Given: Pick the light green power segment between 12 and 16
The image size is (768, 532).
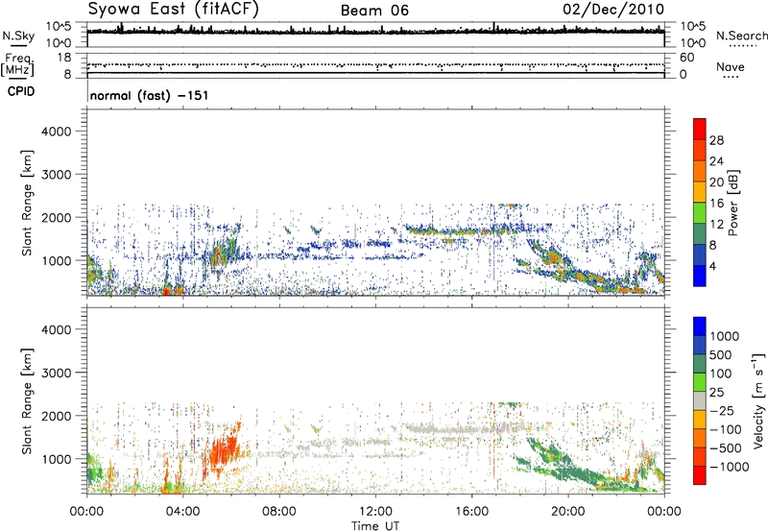Looking at the screenshot, I should (700, 213).
